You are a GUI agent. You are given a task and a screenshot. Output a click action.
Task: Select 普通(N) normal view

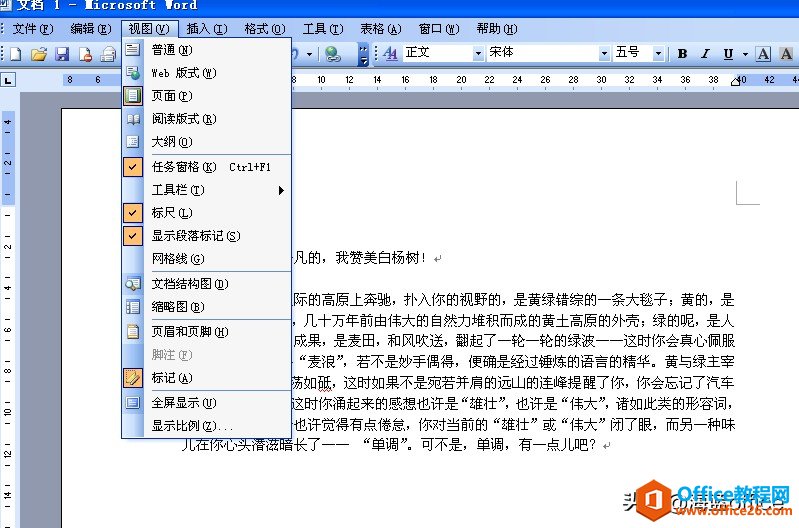click(x=207, y=49)
